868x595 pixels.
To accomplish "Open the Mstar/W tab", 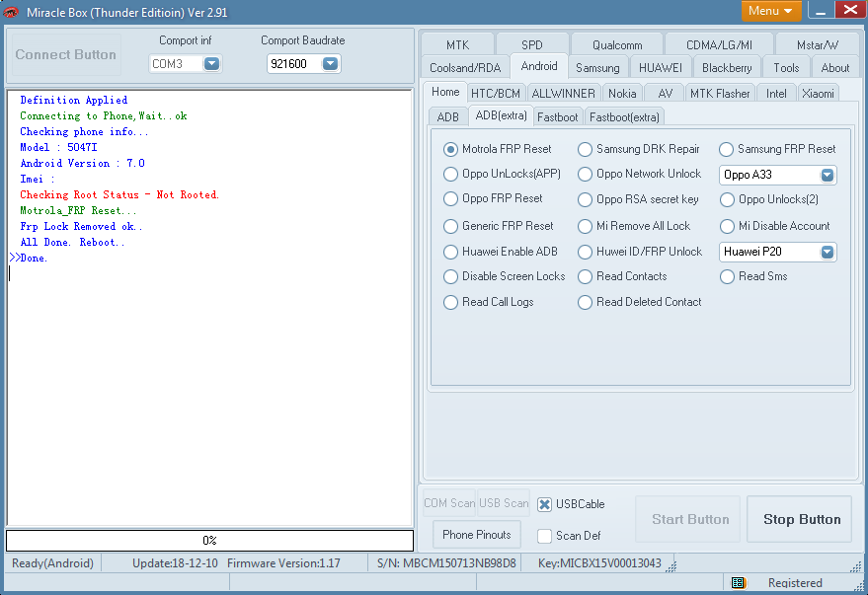I will (817, 44).
